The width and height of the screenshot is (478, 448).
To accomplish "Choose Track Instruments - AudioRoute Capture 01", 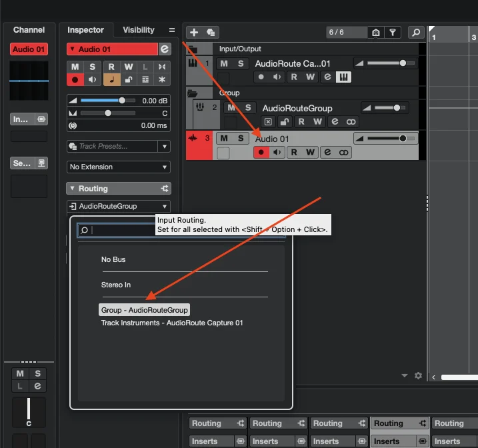I will 172,323.
